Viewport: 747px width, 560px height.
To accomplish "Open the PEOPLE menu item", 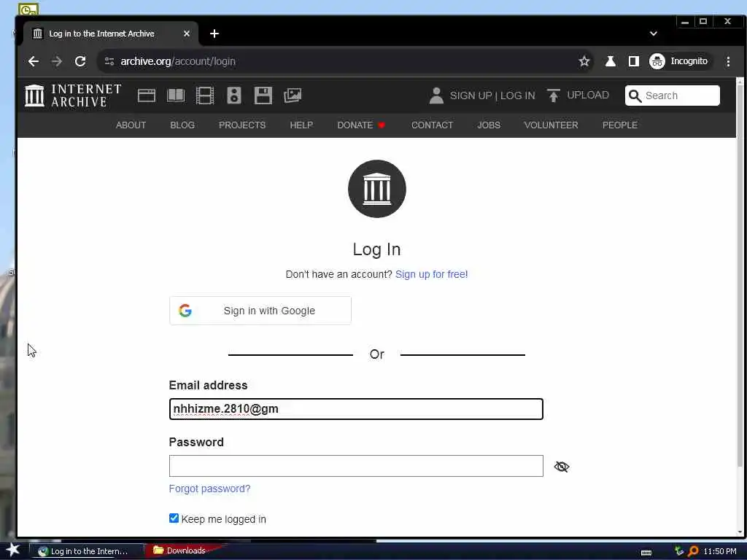I will coord(620,125).
